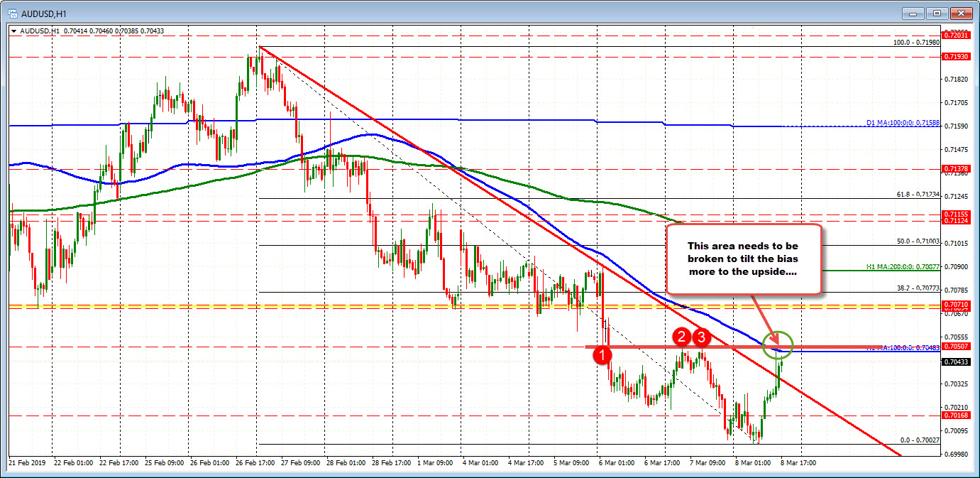This screenshot has width=980, height=478.
Task: Click the current price 0.70433 black label
Action: [954, 362]
